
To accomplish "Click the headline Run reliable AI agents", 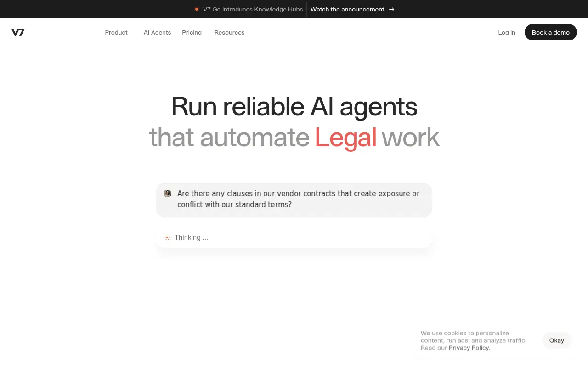I will tap(294, 107).
